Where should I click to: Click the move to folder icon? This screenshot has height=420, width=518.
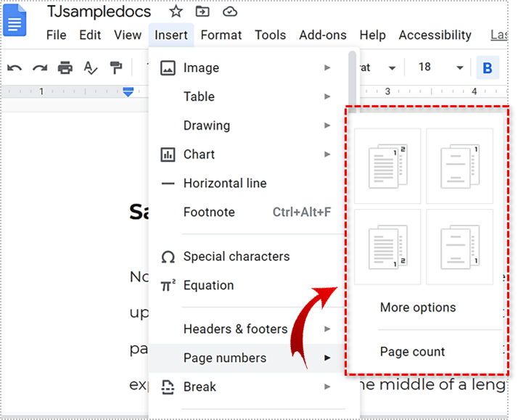(202, 12)
